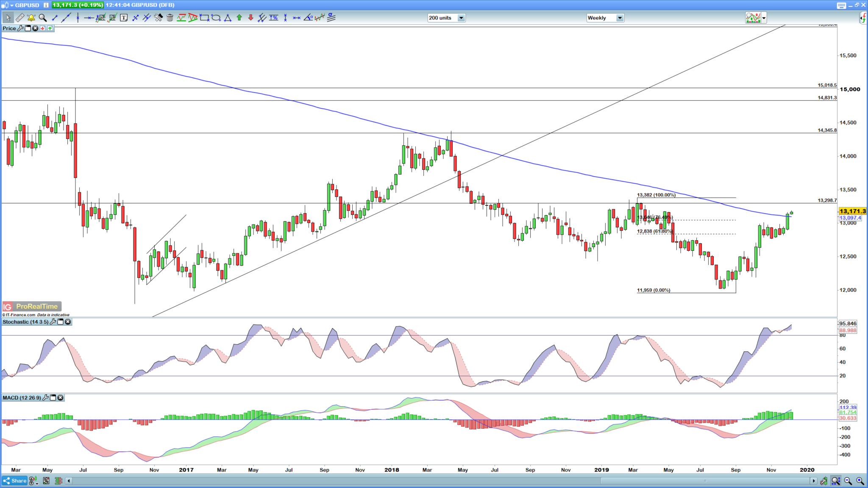Select the extended trend line tool
The height and width of the screenshot is (488, 868).
[x=66, y=18]
